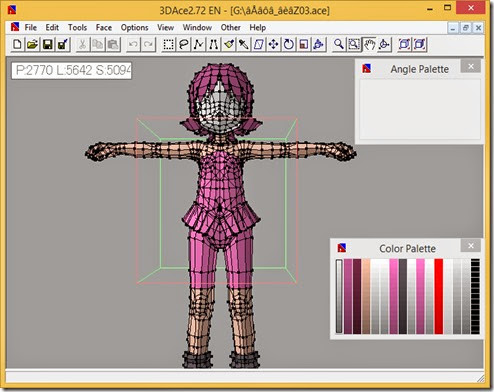
Task: Close the inner document window
Action: 478,28
